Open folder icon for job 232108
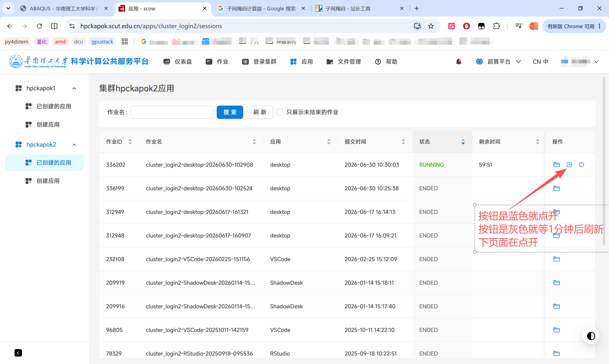 point(556,259)
